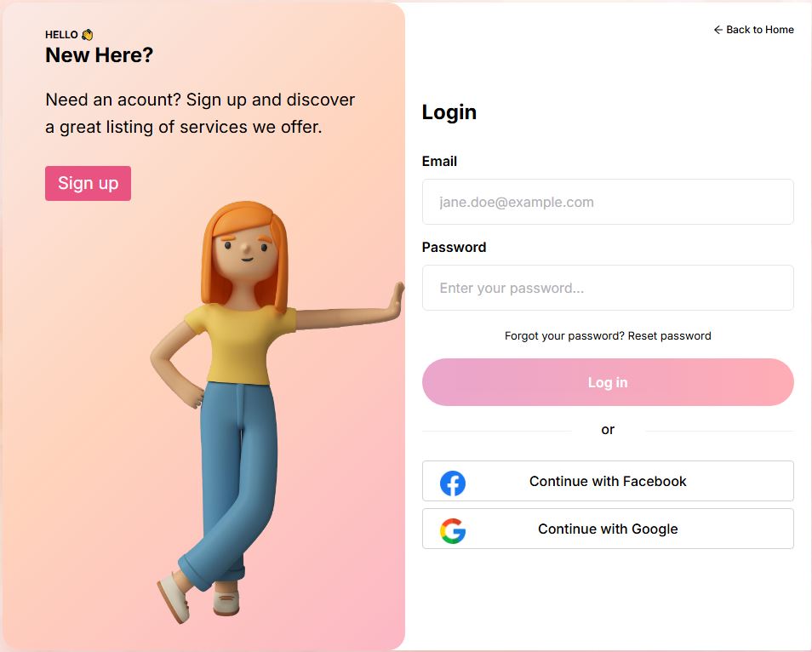Click the Login heading
Image resolution: width=812 pixels, height=652 pixels.
(449, 112)
